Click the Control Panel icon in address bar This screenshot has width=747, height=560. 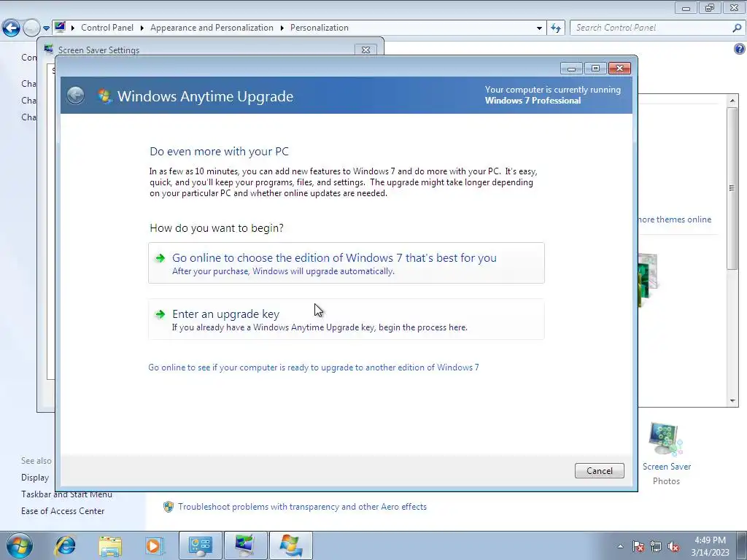click(60, 27)
